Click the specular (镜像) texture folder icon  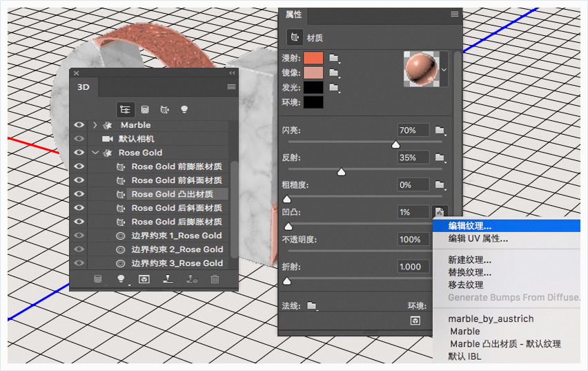[x=334, y=73]
